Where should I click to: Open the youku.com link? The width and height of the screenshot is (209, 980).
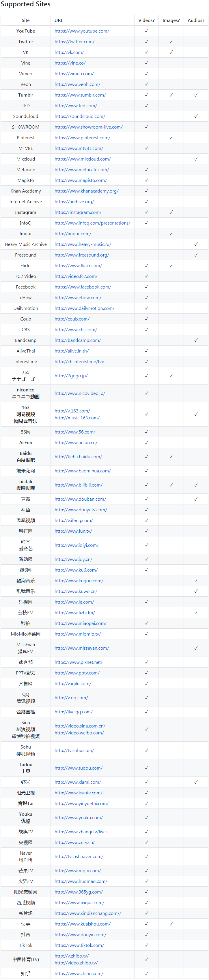coord(79,817)
